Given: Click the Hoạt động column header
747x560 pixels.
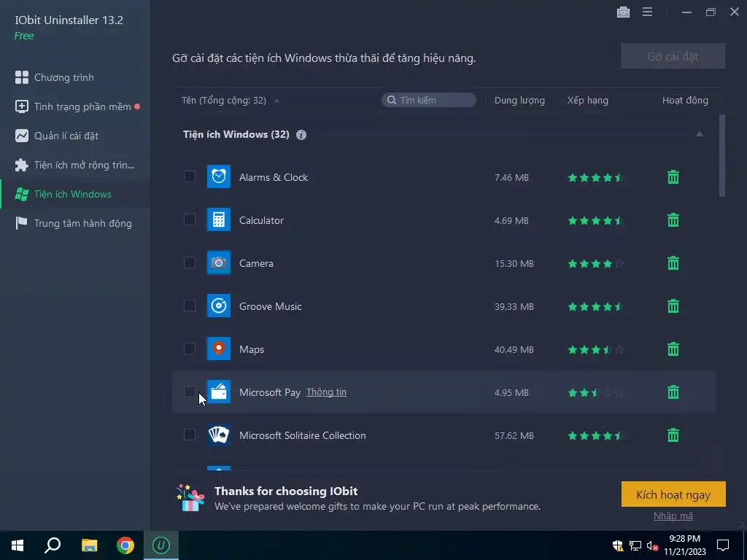Looking at the screenshot, I should click(x=685, y=101).
